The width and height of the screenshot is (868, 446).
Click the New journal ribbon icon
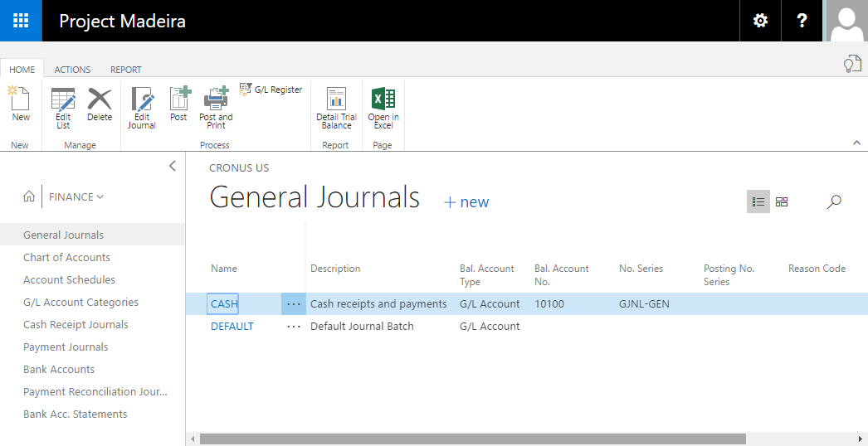pos(20,104)
